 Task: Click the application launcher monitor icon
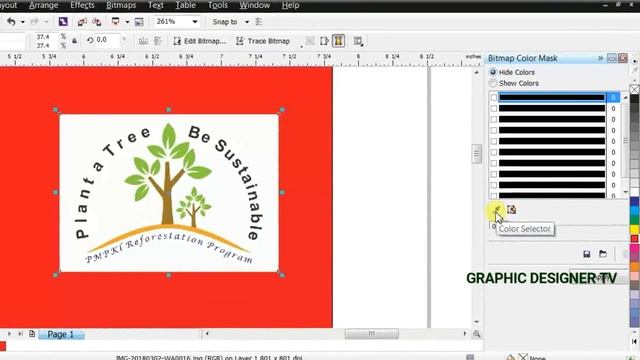tap(116, 22)
